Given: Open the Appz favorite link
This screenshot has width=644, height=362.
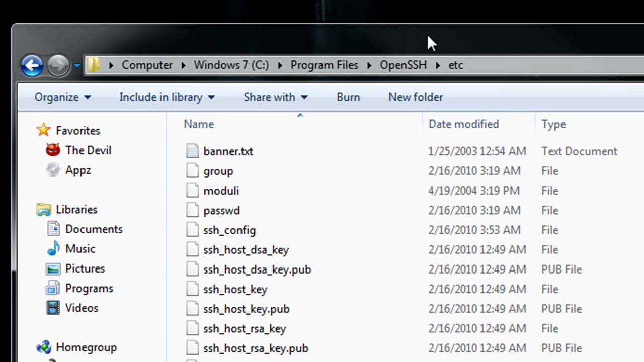Looking at the screenshot, I should click(x=78, y=170).
